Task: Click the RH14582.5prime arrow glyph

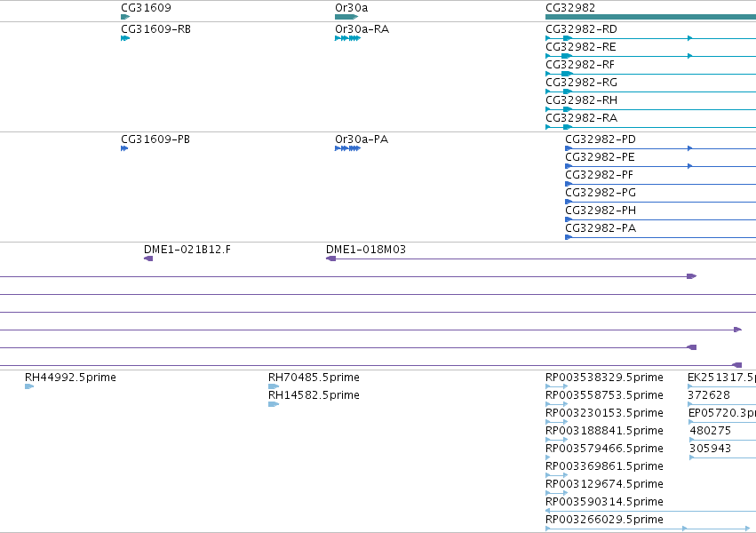Action: [x=274, y=404]
